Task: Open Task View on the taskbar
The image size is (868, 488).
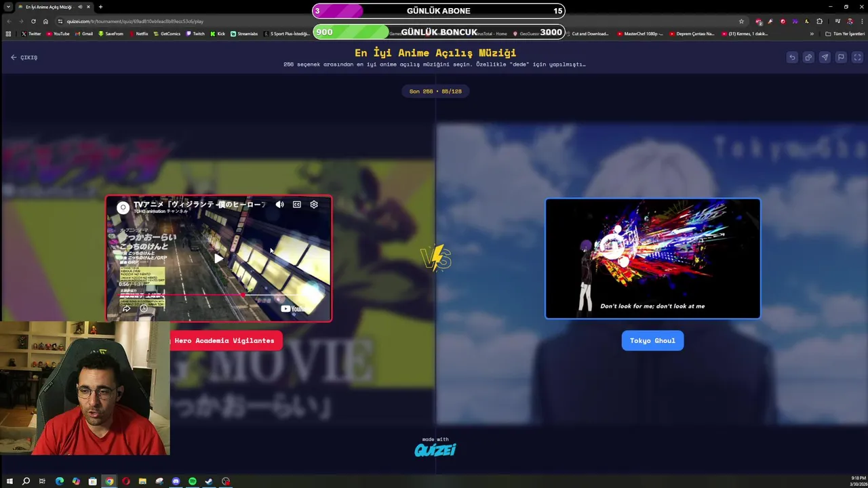Action: pyautogui.click(x=42, y=481)
